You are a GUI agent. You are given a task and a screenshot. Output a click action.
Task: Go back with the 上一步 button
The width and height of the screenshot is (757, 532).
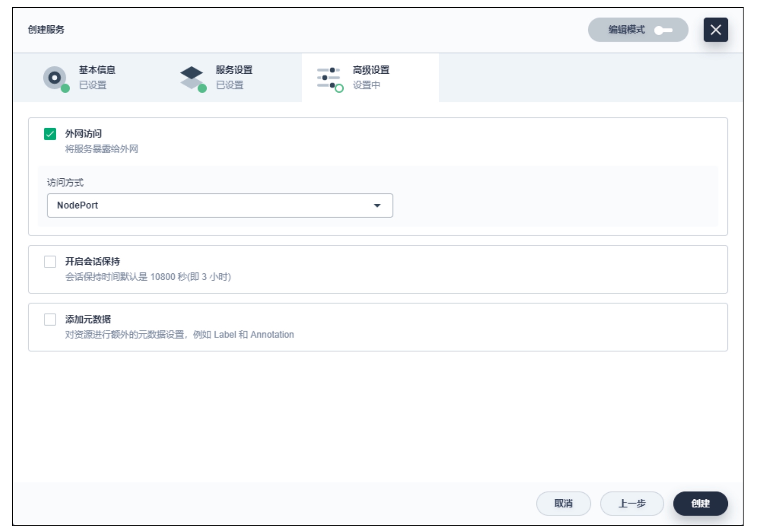632,503
